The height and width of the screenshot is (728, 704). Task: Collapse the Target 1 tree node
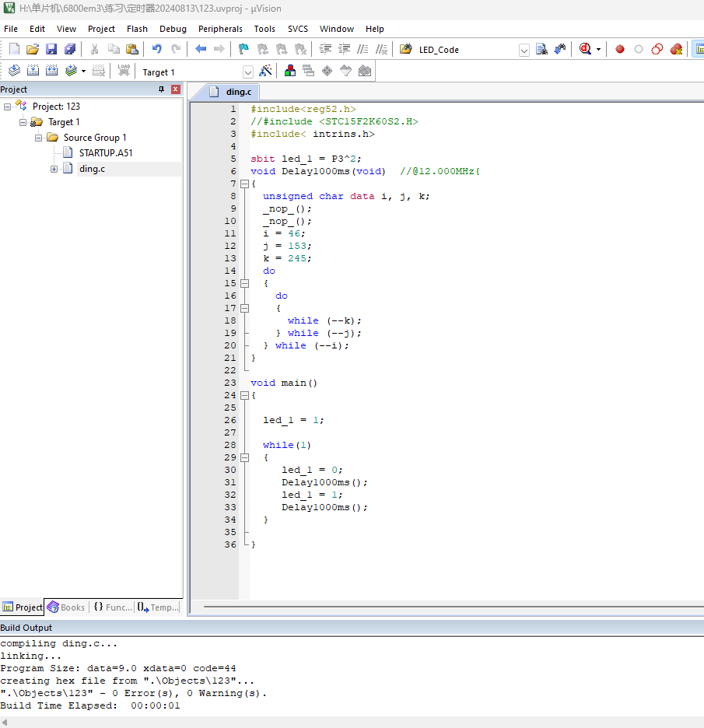pyautogui.click(x=23, y=122)
